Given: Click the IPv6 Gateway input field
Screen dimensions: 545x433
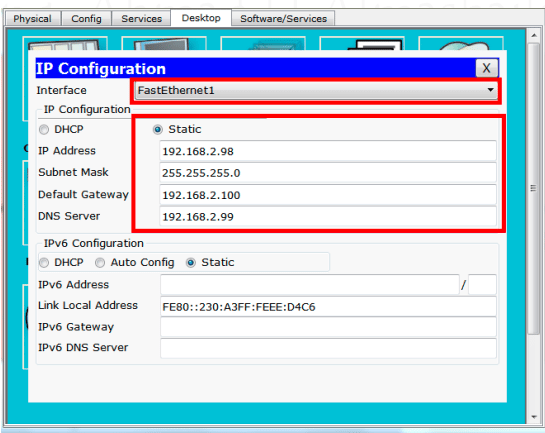Looking at the screenshot, I should point(328,327).
